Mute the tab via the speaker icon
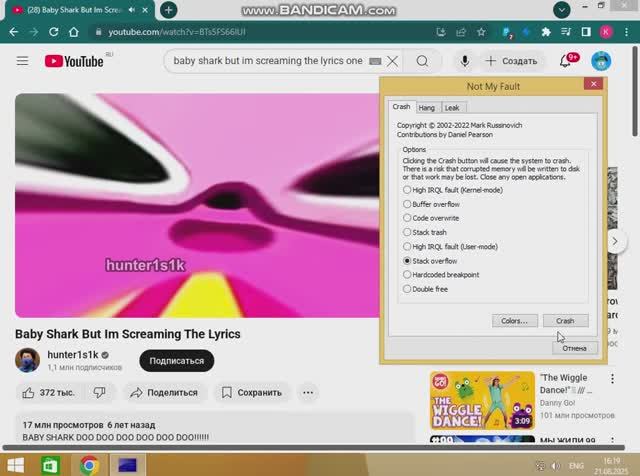Screen dimensions: 640x476 tap(132, 10)
